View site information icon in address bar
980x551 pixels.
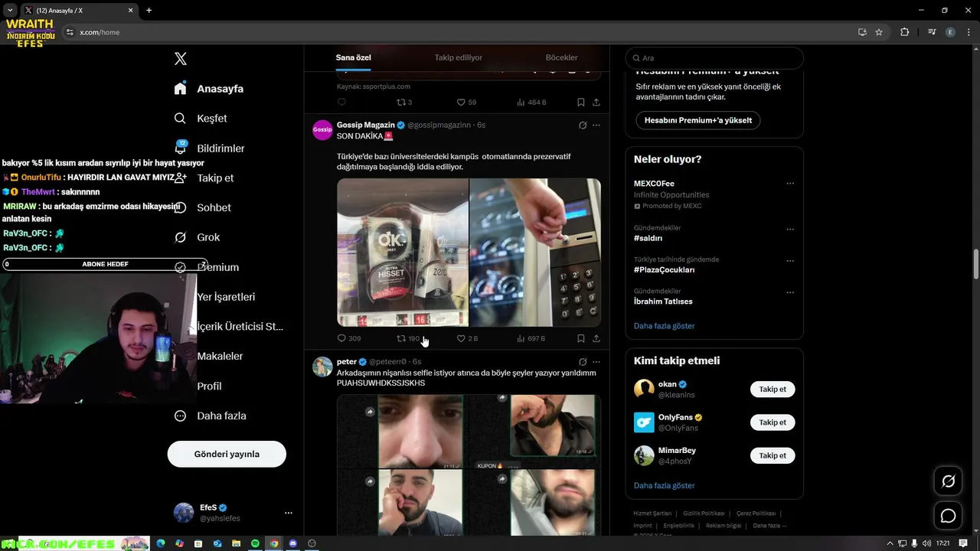tap(70, 32)
